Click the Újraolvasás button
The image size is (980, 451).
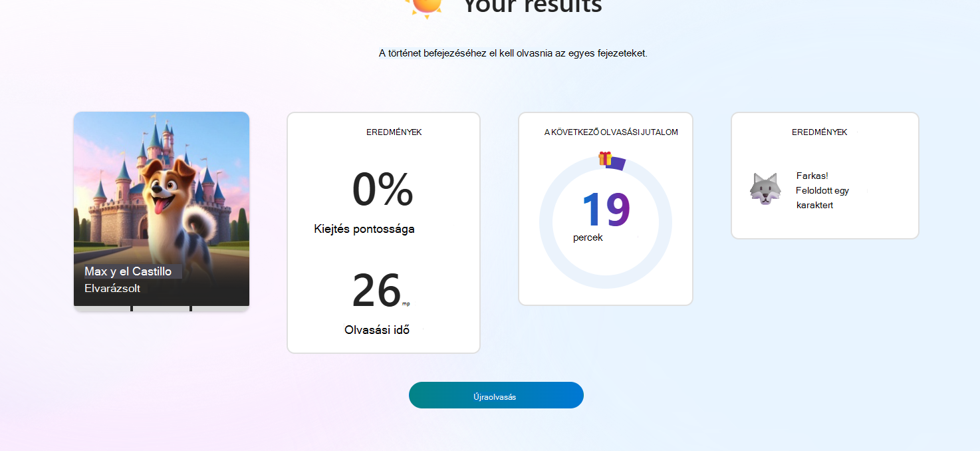click(x=496, y=395)
